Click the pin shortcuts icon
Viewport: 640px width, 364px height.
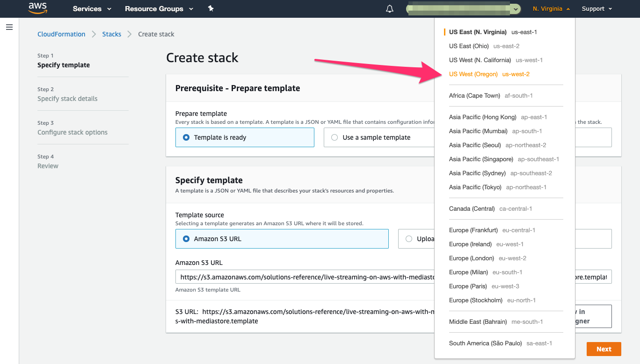211,8
